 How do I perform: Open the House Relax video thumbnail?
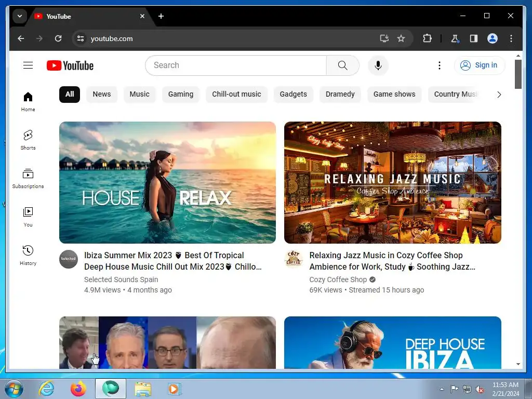(x=167, y=182)
